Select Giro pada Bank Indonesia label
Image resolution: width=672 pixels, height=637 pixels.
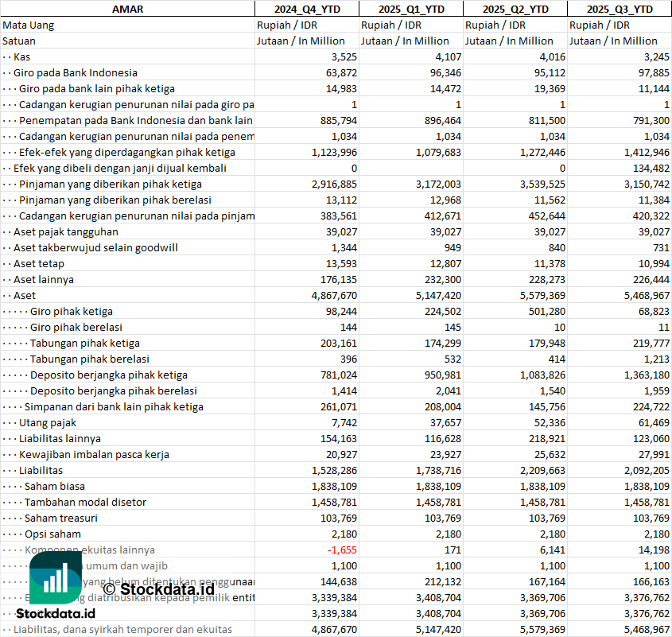pos(76,73)
